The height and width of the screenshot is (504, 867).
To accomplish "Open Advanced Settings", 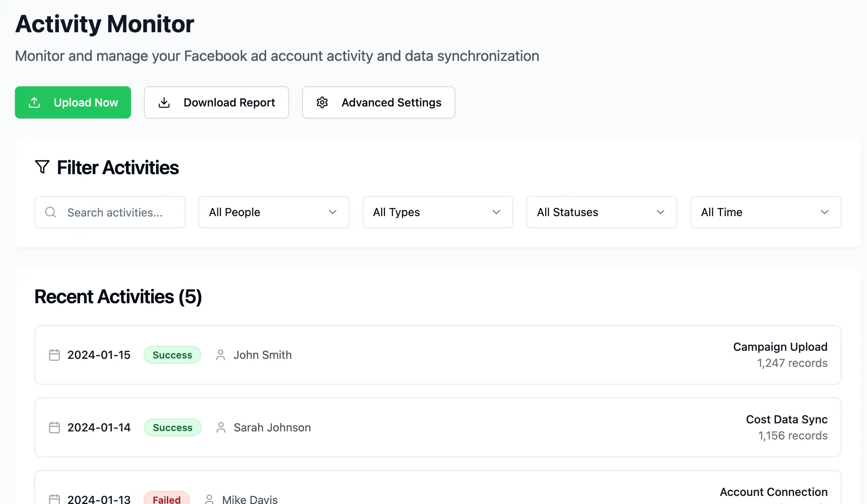I will click(x=378, y=103).
